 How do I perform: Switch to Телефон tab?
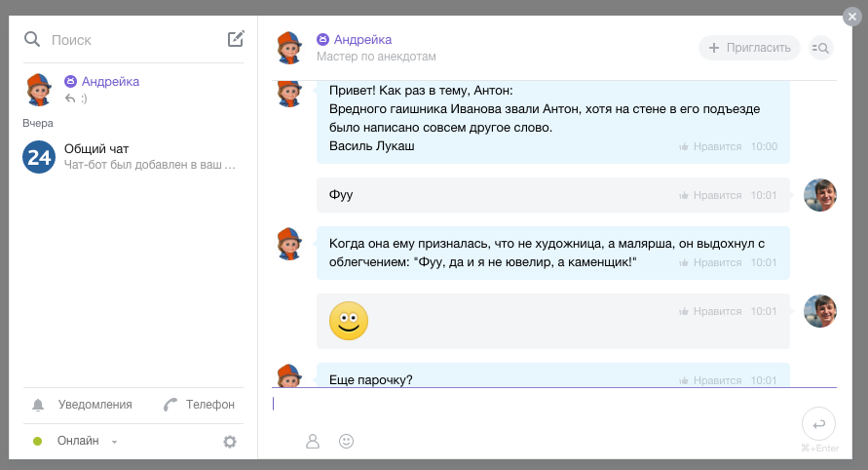click(200, 405)
